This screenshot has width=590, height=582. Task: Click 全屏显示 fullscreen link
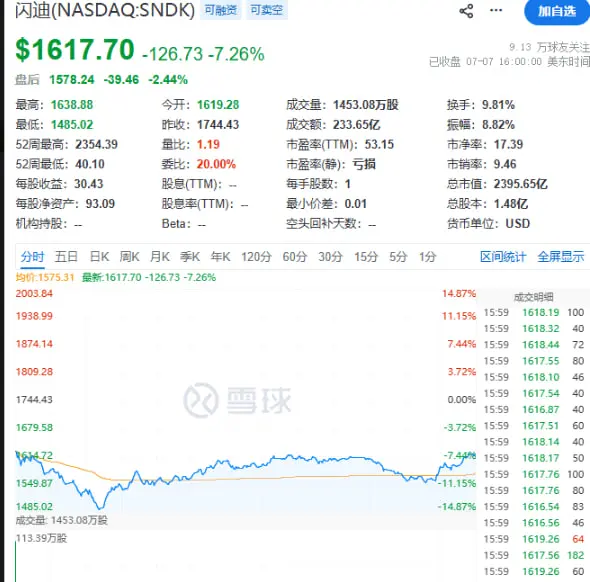click(x=561, y=257)
